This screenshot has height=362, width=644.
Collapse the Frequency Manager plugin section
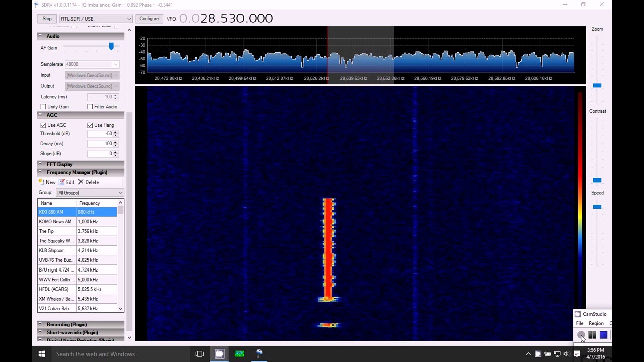(40, 172)
